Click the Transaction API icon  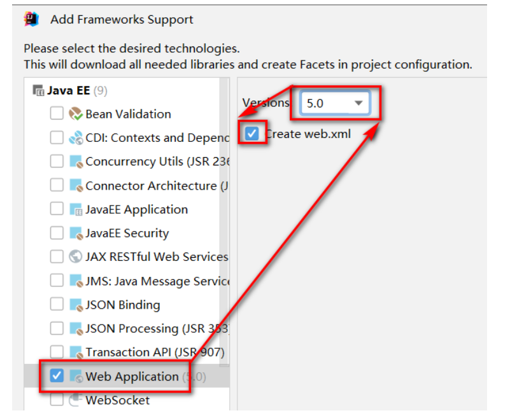(x=76, y=352)
